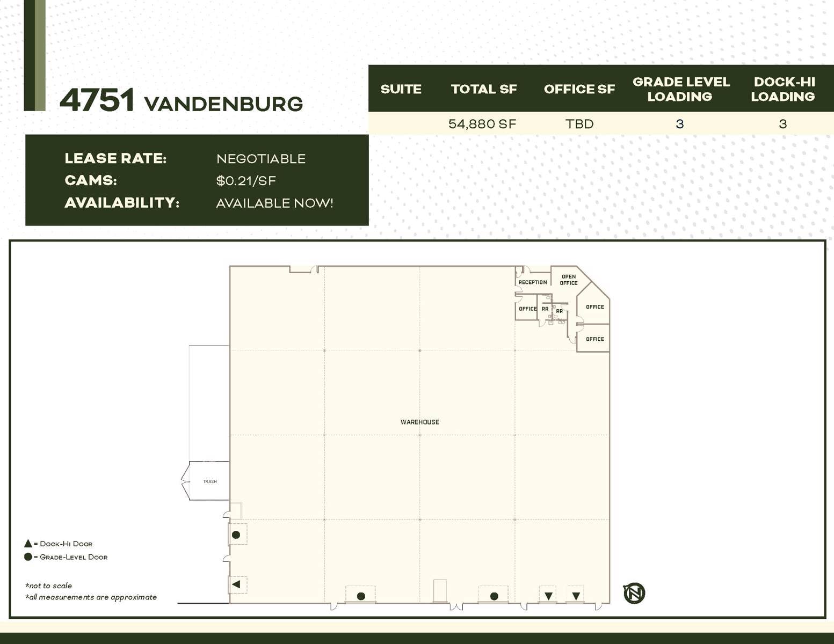
Task: Click the topmost OFFICE room label
Action: tap(595, 307)
